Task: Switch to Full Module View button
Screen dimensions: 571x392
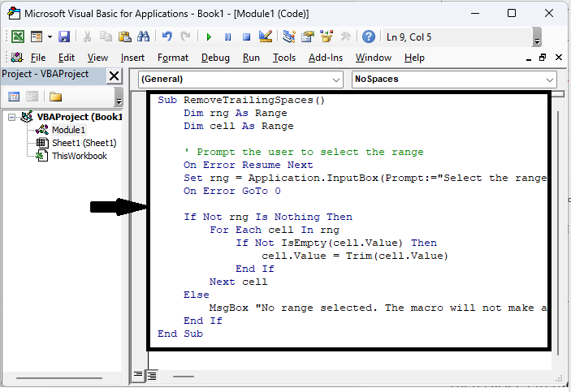Action: click(152, 376)
